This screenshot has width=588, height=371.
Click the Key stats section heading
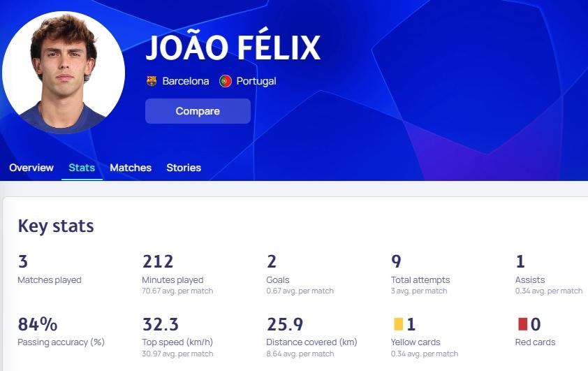tap(56, 226)
